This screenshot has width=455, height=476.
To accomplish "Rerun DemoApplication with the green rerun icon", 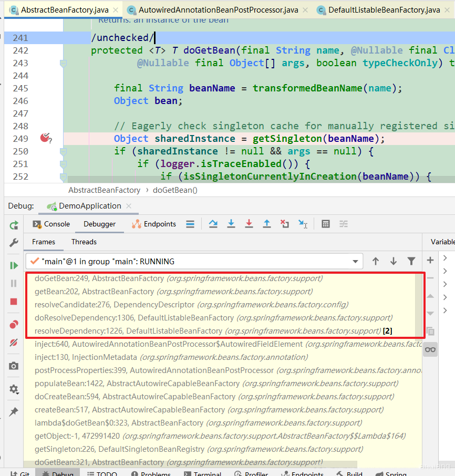I will [14, 225].
